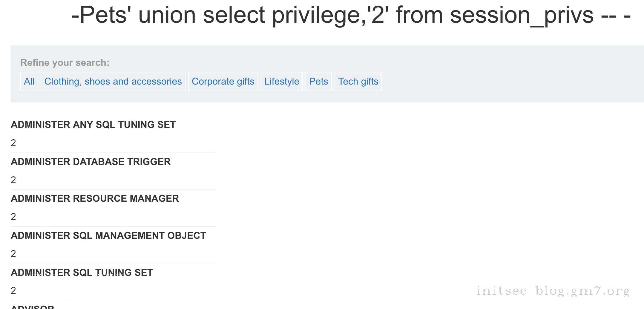Image resolution: width=644 pixels, height=309 pixels.
Task: Click the 'Refine your search:' label
Action: [x=65, y=62]
